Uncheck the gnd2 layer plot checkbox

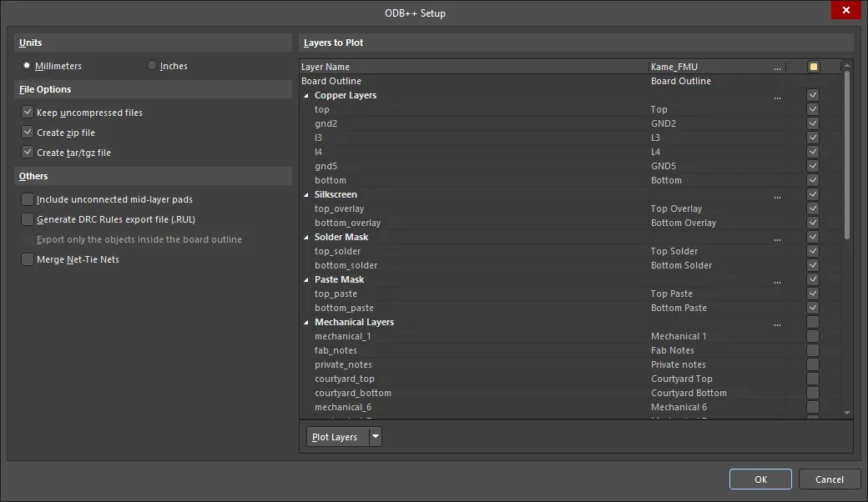(813, 123)
